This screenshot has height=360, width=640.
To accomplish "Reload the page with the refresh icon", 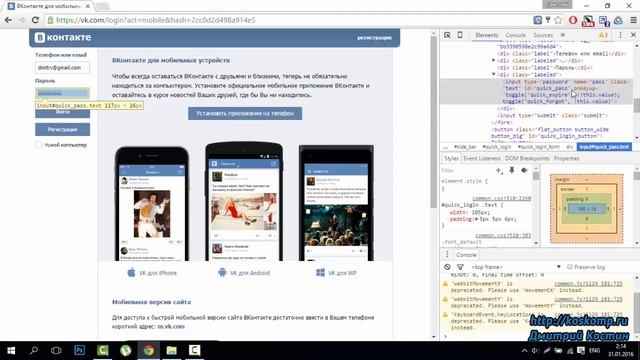I will coord(35,20).
